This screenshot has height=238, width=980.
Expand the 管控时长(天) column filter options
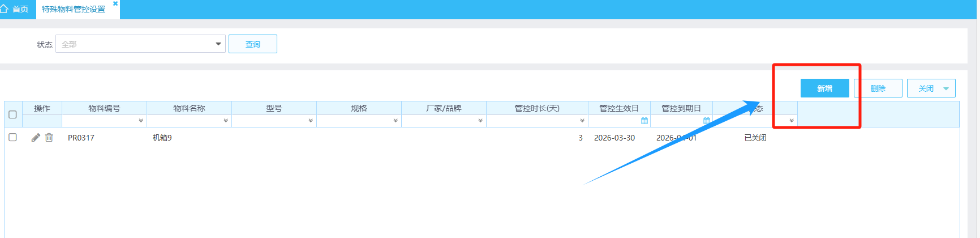(582, 121)
